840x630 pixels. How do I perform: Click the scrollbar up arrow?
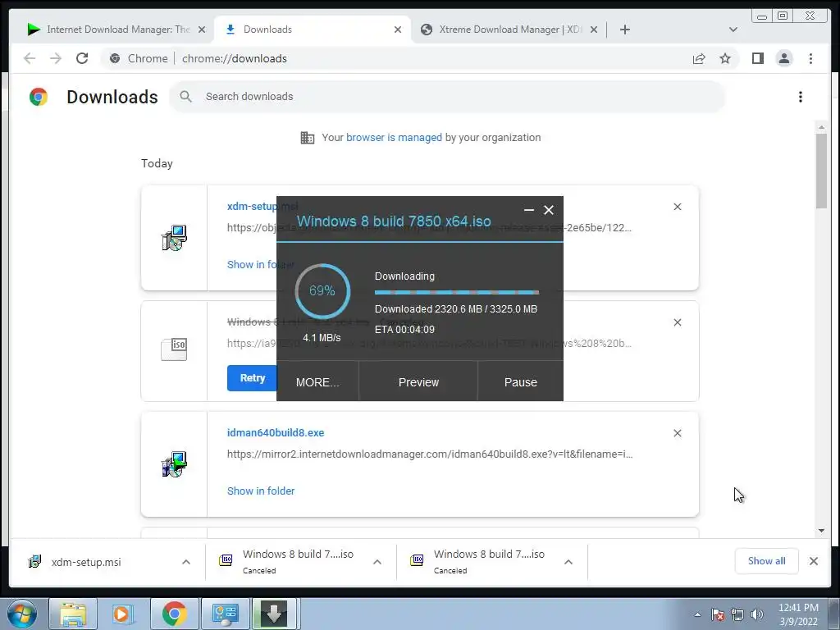coord(821,127)
